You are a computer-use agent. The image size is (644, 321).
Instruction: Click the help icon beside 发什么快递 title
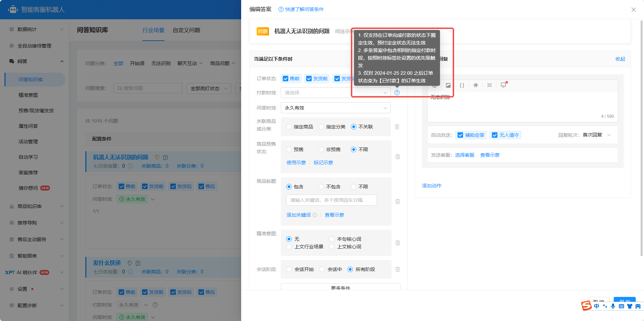coord(138,263)
